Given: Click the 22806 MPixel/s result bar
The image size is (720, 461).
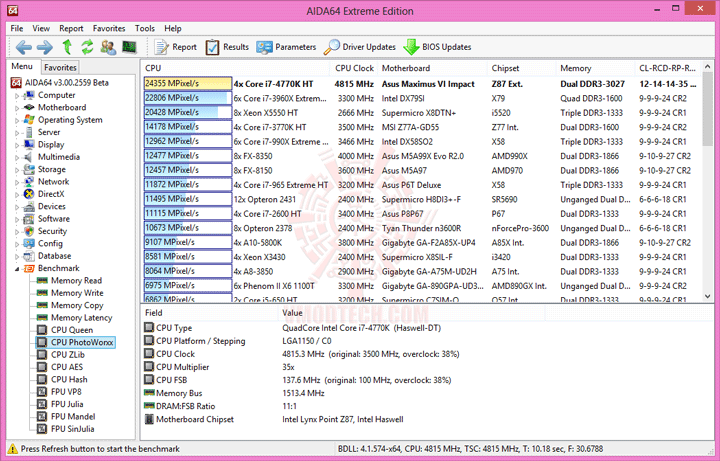Looking at the screenshot, I should pyautogui.click(x=188, y=98).
